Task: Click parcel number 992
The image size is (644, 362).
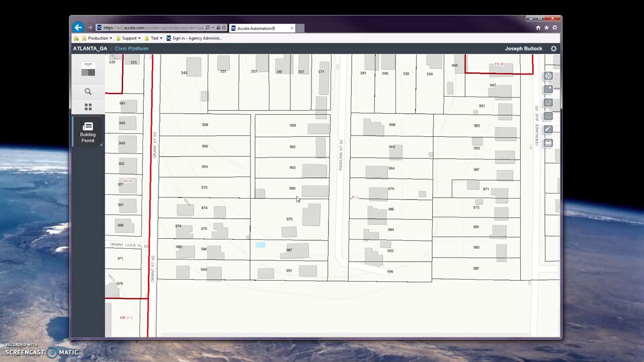Action: [x=390, y=251]
